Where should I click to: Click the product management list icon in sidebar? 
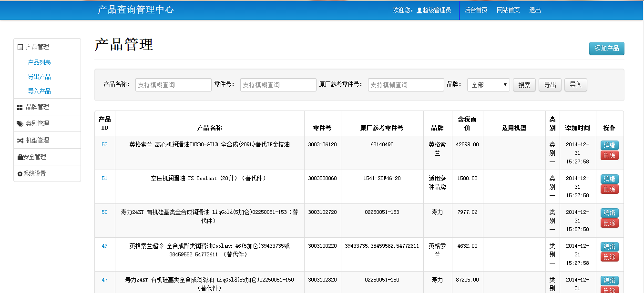[20, 47]
